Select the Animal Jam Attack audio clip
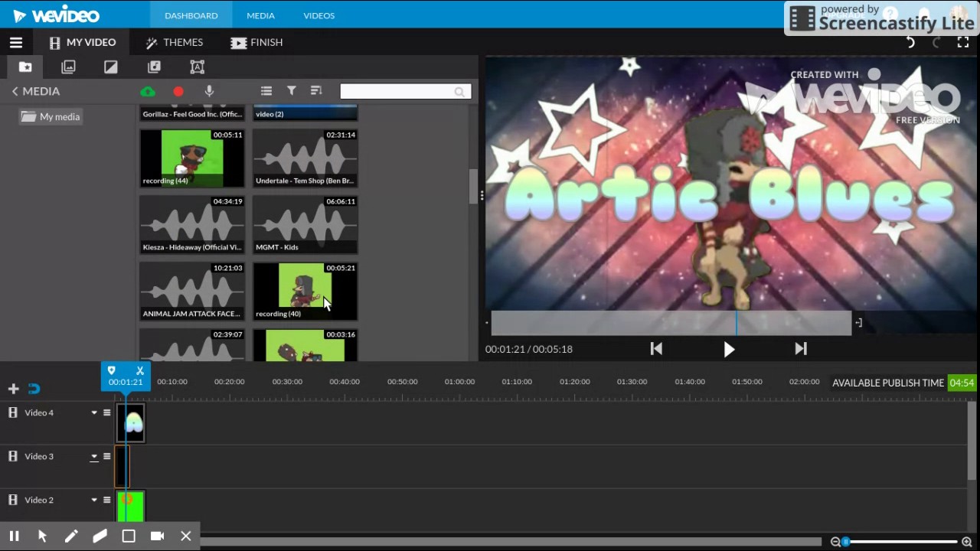This screenshot has height=551, width=980. [192, 292]
